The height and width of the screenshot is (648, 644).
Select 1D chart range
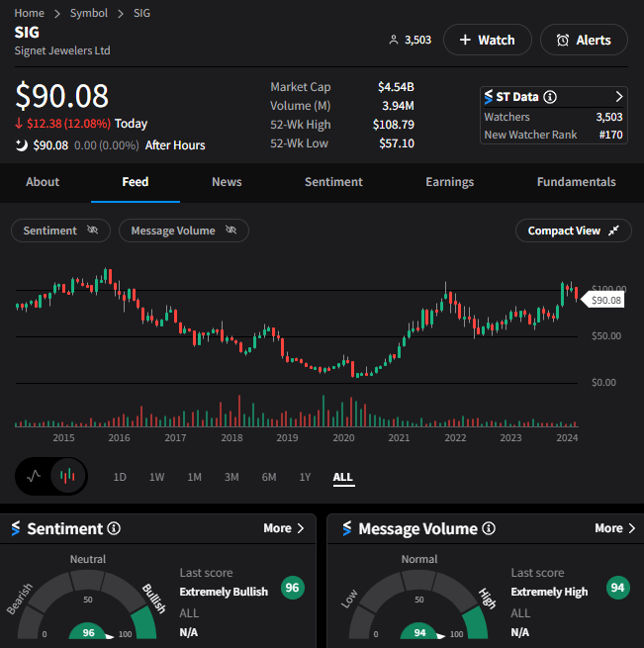pyautogui.click(x=120, y=477)
